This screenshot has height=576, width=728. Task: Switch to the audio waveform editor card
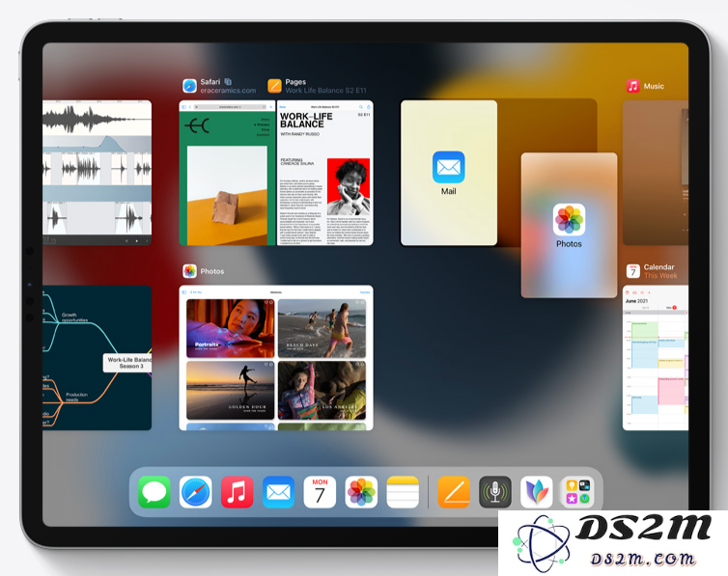(x=97, y=173)
